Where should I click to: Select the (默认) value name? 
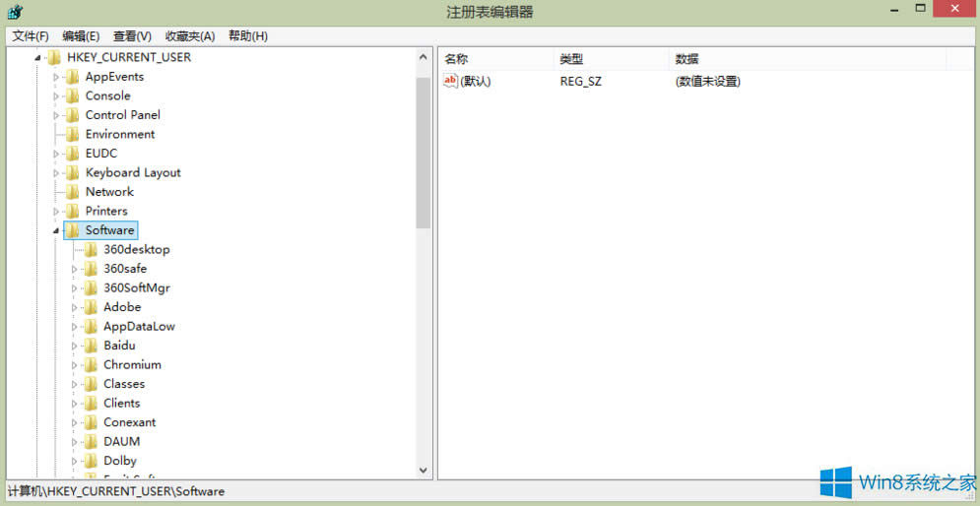476,81
